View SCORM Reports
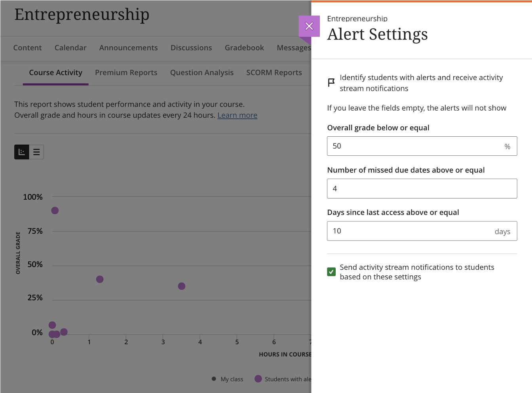The height and width of the screenshot is (393, 532). pyautogui.click(x=274, y=72)
